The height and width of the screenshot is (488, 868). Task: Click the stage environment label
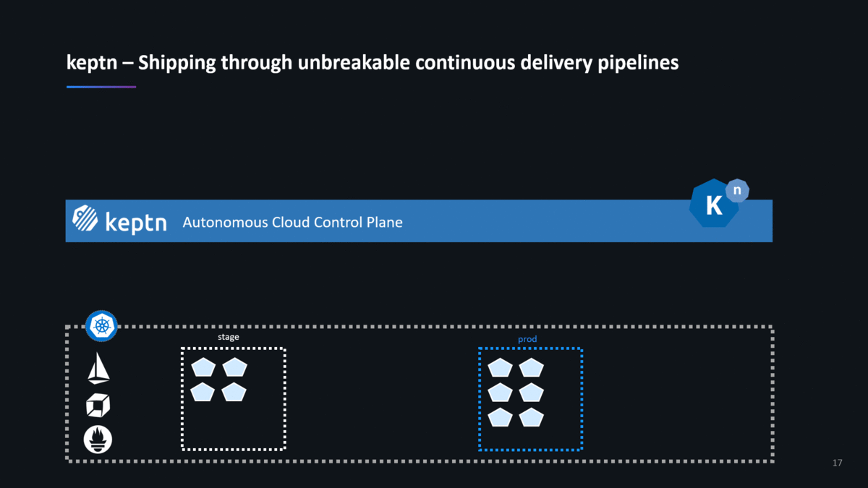pyautogui.click(x=229, y=337)
